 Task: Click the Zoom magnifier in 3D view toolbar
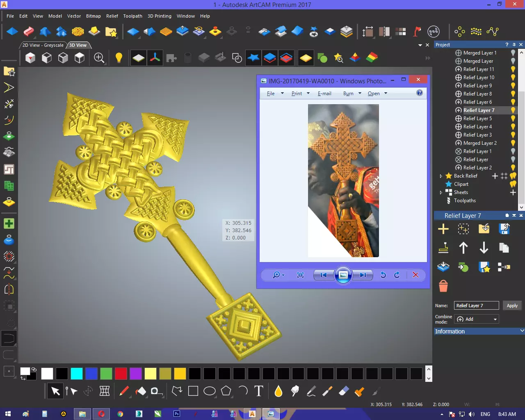(99, 58)
